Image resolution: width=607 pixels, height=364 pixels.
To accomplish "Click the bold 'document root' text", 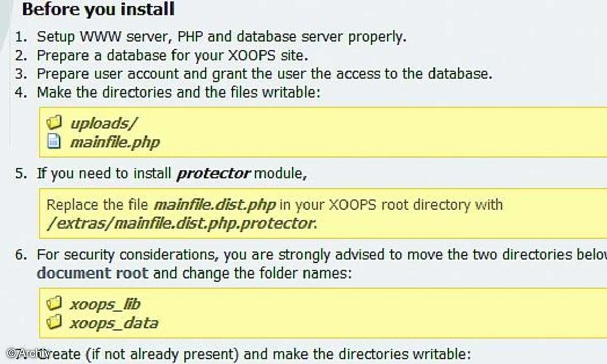I will [x=93, y=274].
